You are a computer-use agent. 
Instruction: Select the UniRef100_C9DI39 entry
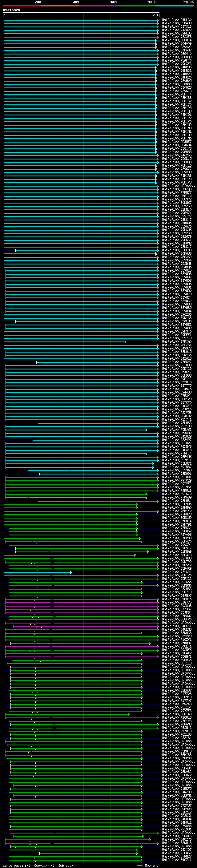point(176,369)
